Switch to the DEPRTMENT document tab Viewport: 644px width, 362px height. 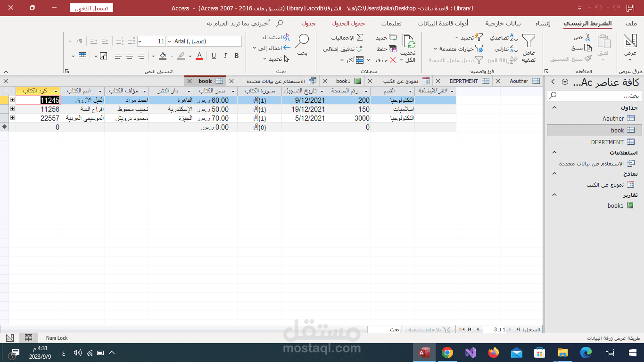tap(463, 81)
